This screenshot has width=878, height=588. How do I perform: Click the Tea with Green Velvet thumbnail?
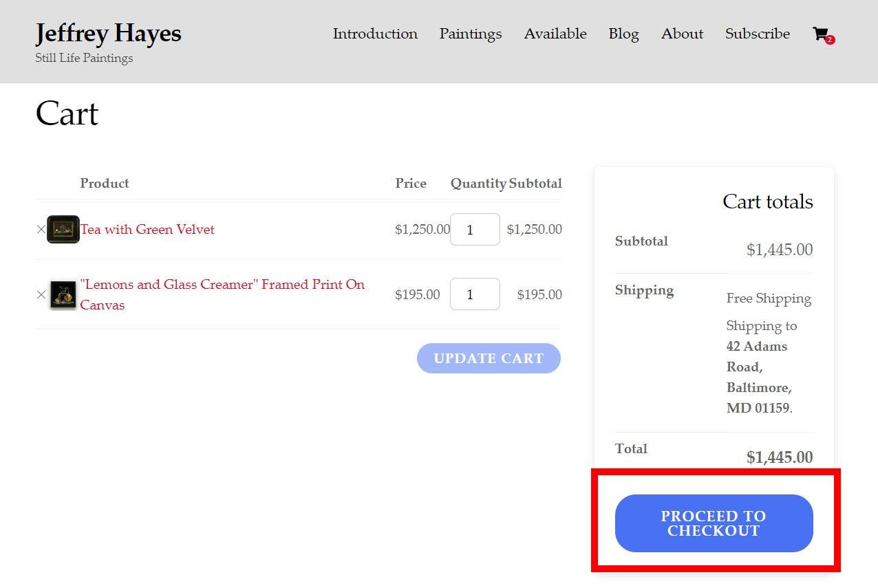pos(63,230)
